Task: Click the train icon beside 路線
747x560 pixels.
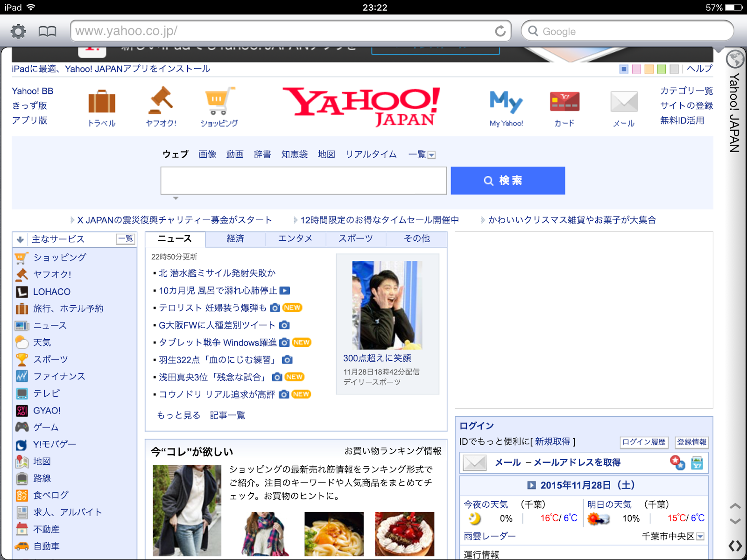Action: [x=22, y=478]
